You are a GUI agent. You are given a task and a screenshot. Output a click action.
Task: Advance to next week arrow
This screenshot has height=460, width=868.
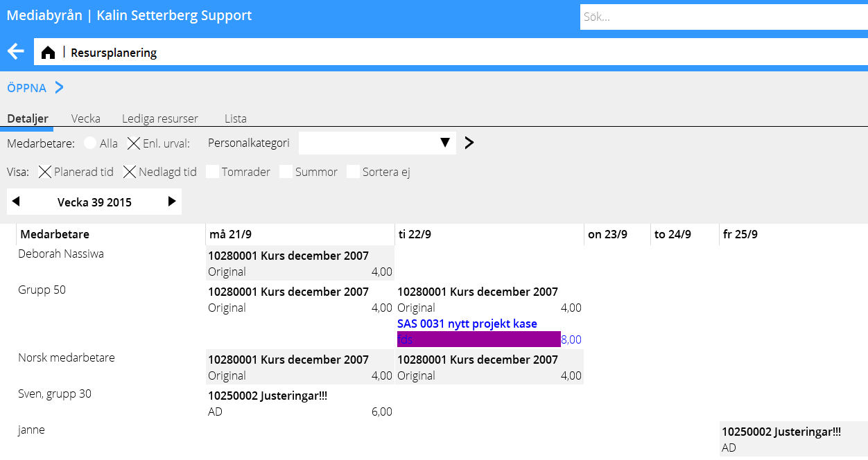172,202
